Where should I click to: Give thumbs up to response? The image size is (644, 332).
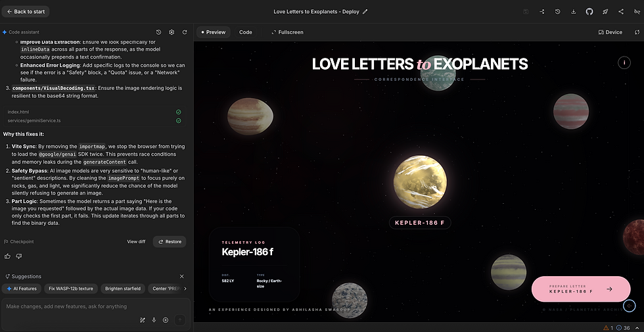7,256
